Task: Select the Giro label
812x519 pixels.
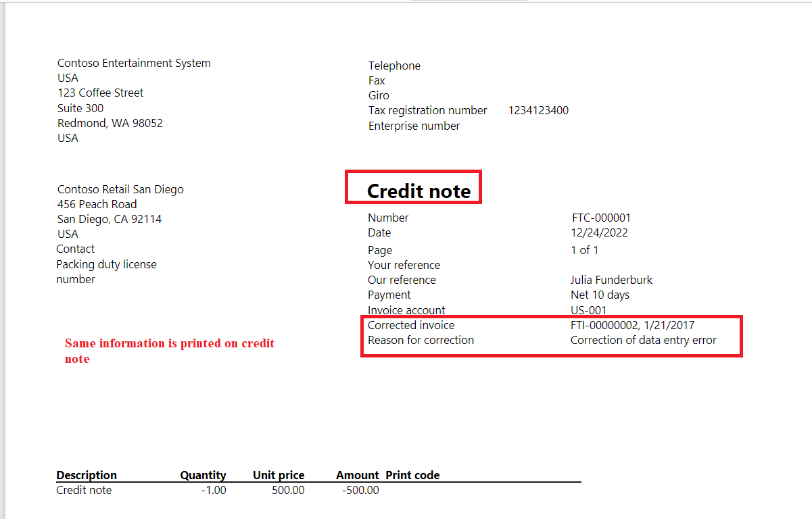Action: pyautogui.click(x=379, y=95)
